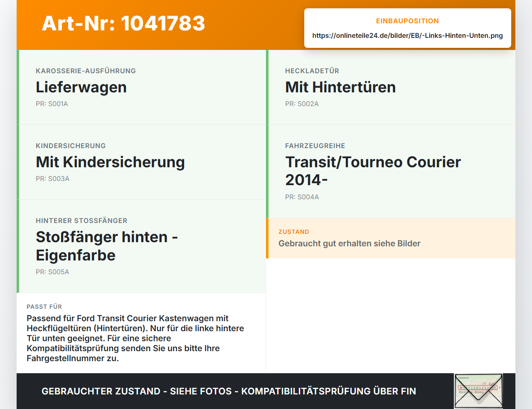Click the 'PASST FÜR' label
Viewport: 532px width, 409px height.
tap(44, 307)
